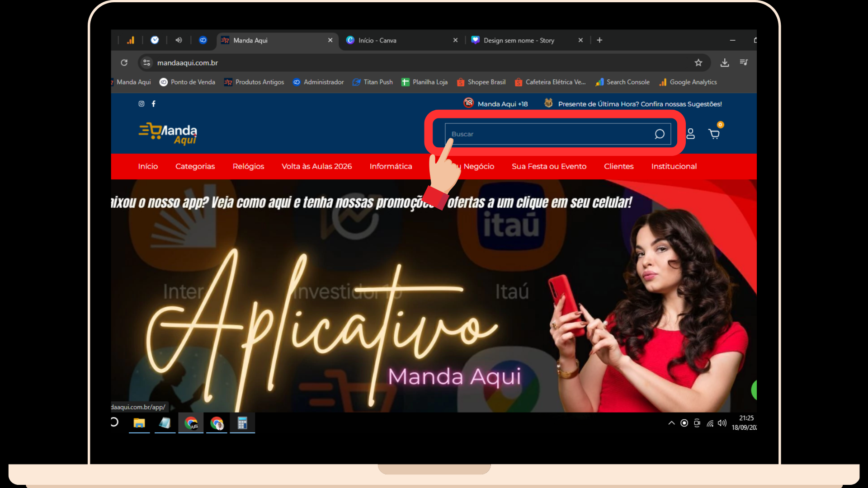Click the search magnifier icon
This screenshot has height=488, width=868.
point(659,134)
